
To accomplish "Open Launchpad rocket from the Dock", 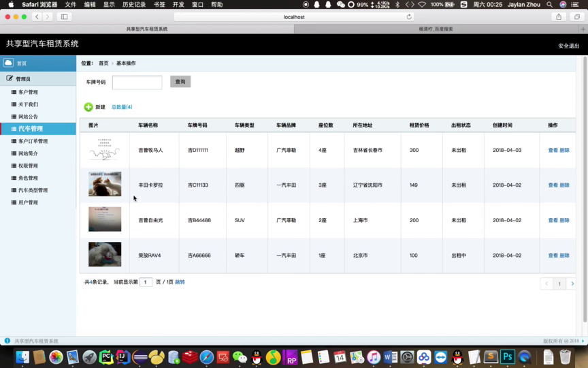I will coord(89,357).
